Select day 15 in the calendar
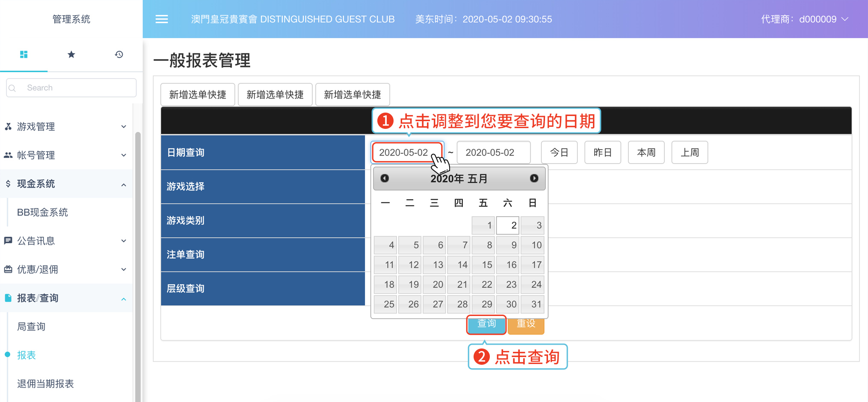Image resolution: width=868 pixels, height=402 pixels. coord(483,265)
